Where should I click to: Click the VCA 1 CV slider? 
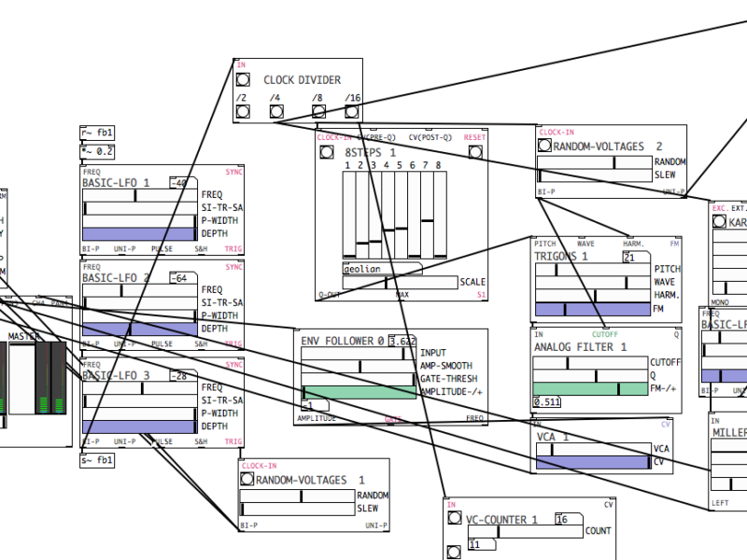(592, 462)
